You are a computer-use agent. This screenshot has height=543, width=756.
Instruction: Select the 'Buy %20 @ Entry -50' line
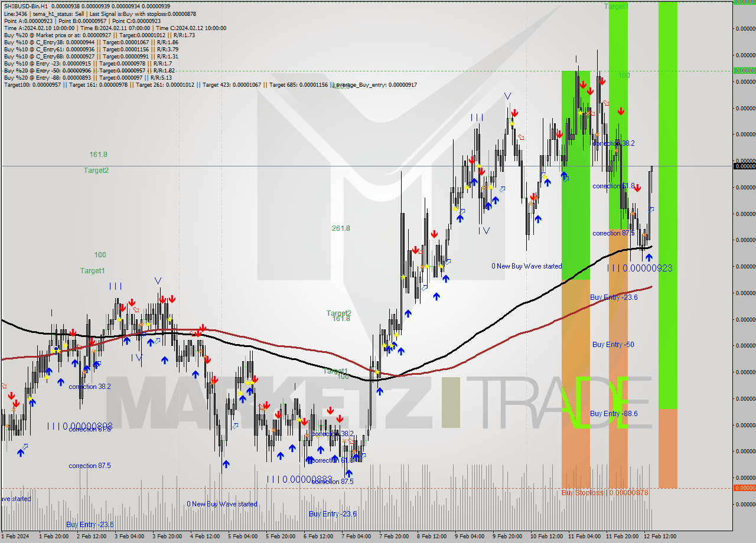(x=89, y=70)
